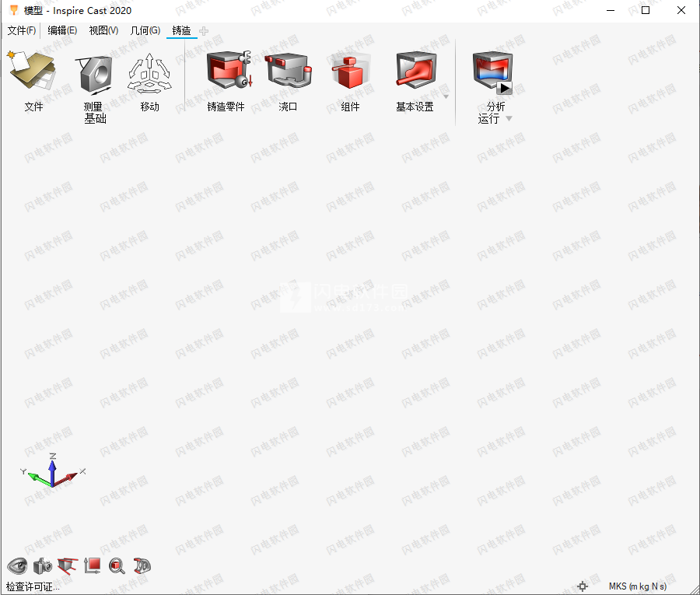Click the camera view capture icon
The image size is (700, 595).
tap(43, 566)
